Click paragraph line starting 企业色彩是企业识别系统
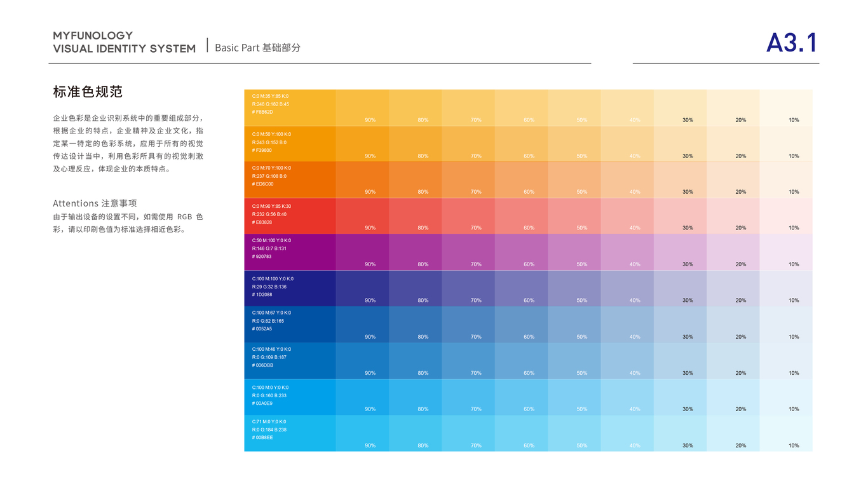The width and height of the screenshot is (868, 488). pyautogui.click(x=128, y=118)
